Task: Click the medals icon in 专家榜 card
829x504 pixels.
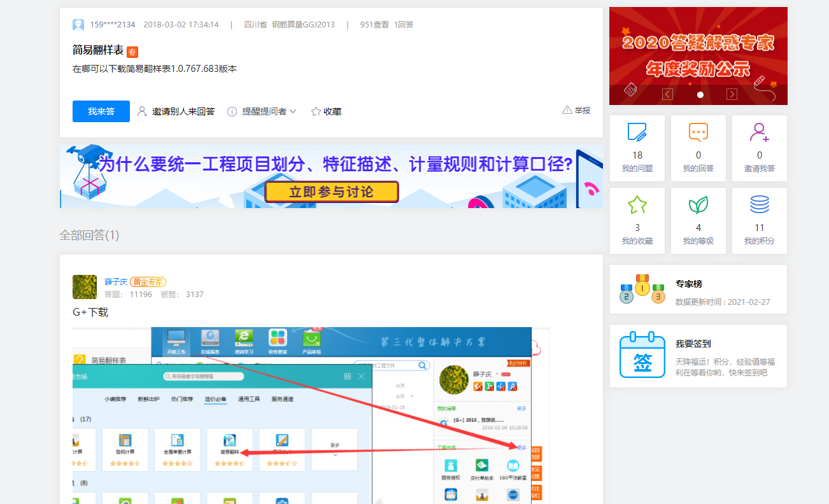Action: tap(642, 290)
